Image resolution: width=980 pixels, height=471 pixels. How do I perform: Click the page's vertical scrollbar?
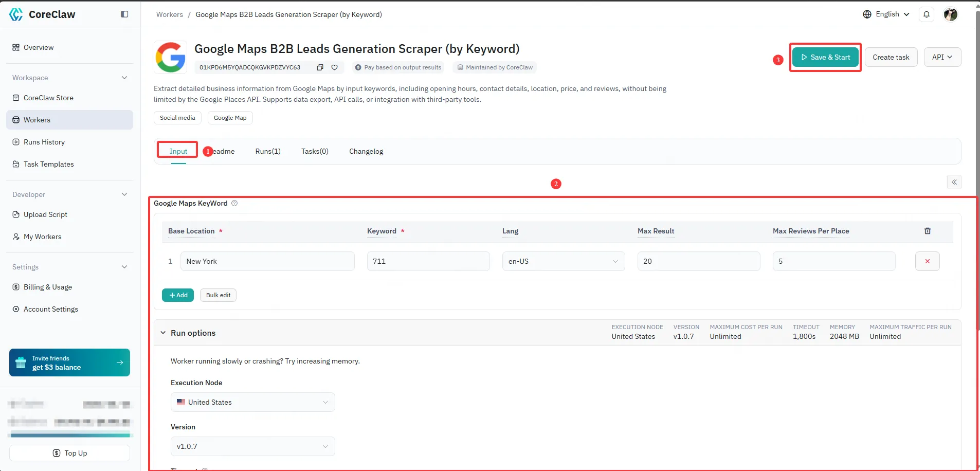(x=977, y=170)
